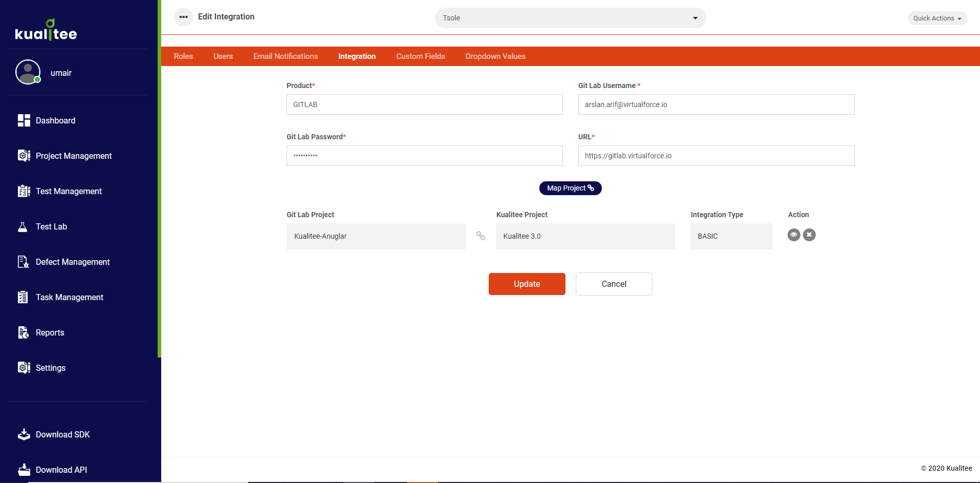Click the © 2020 Kualitee footer text
980x483 pixels.
946,468
